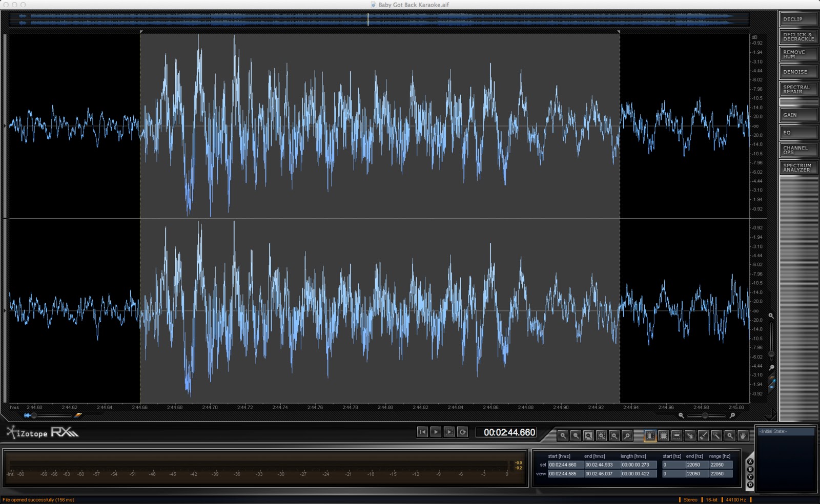Open the Spectral Repair module
This screenshot has width=820, height=504.
tap(798, 90)
